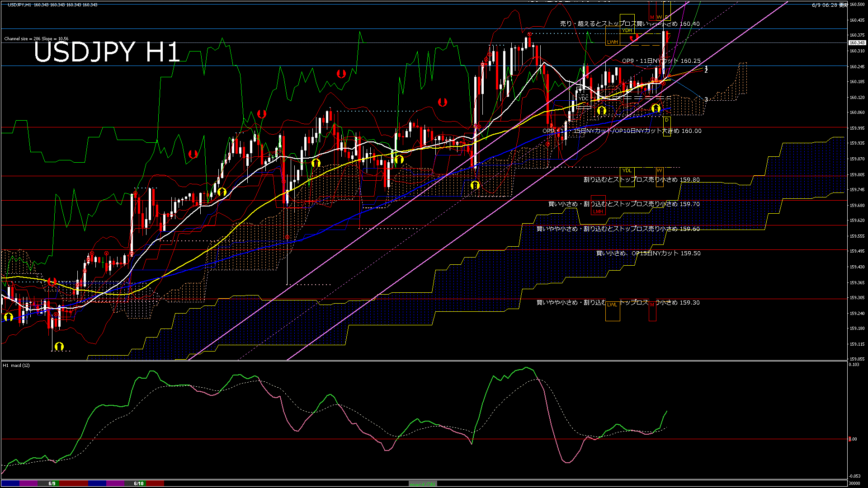Click the 0.103 MACD scale value

pos(854,364)
